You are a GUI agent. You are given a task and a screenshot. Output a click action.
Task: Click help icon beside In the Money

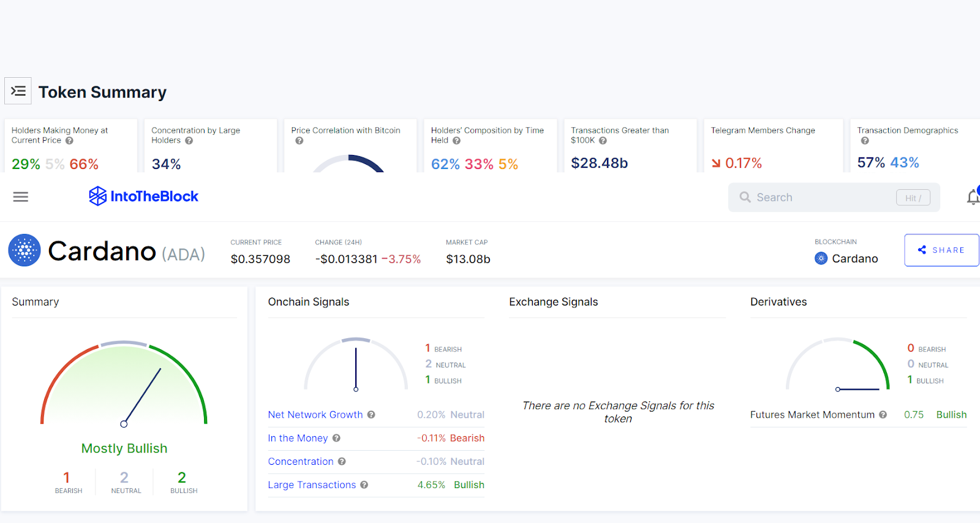point(336,438)
